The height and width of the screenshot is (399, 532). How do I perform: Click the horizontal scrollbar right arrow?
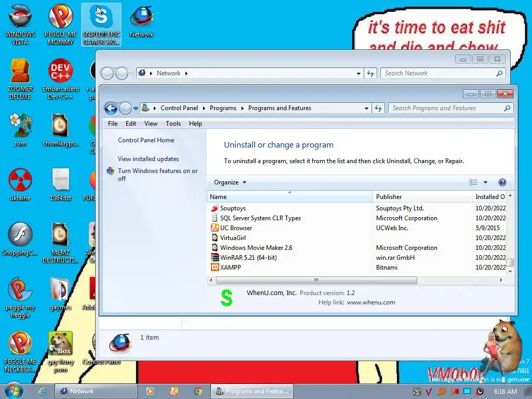tap(501, 280)
